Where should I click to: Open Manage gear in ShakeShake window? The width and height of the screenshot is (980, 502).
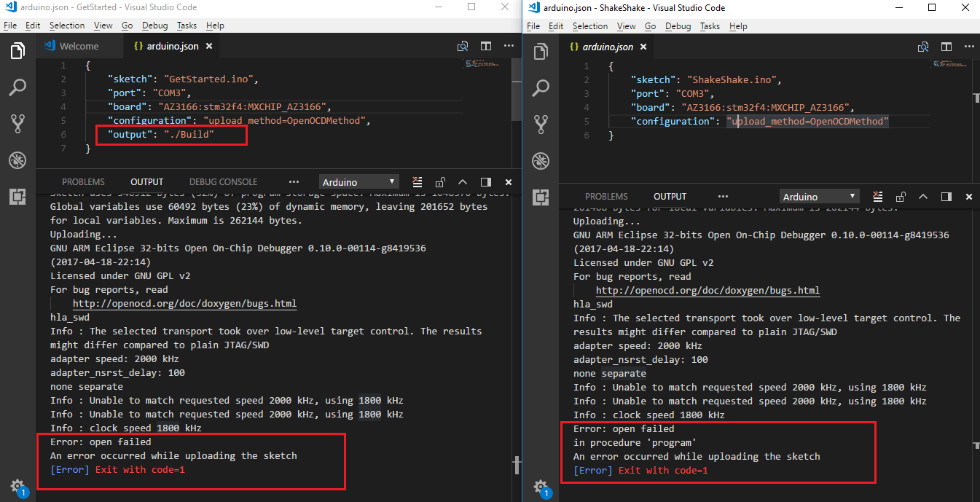tap(541, 486)
